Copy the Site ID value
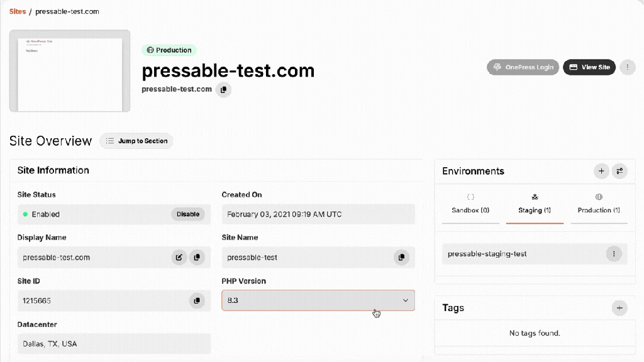The height and width of the screenshot is (362, 644). pyautogui.click(x=197, y=300)
